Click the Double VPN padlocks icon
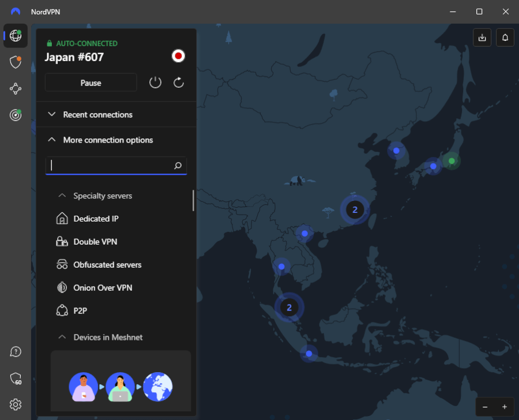 (x=62, y=242)
